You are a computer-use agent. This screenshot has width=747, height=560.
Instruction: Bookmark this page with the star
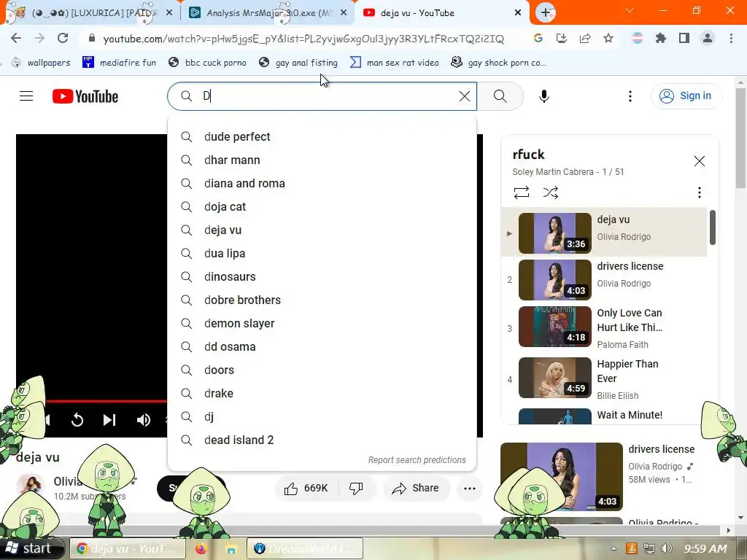pos(608,38)
